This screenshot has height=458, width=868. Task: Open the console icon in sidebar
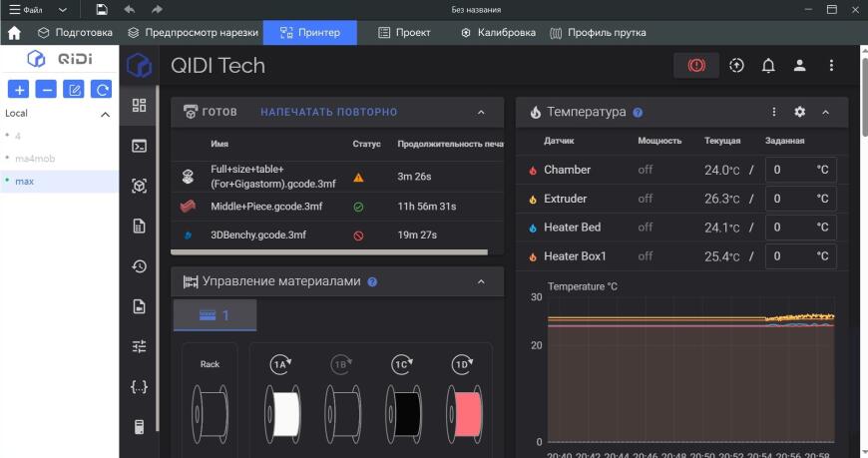click(x=139, y=146)
